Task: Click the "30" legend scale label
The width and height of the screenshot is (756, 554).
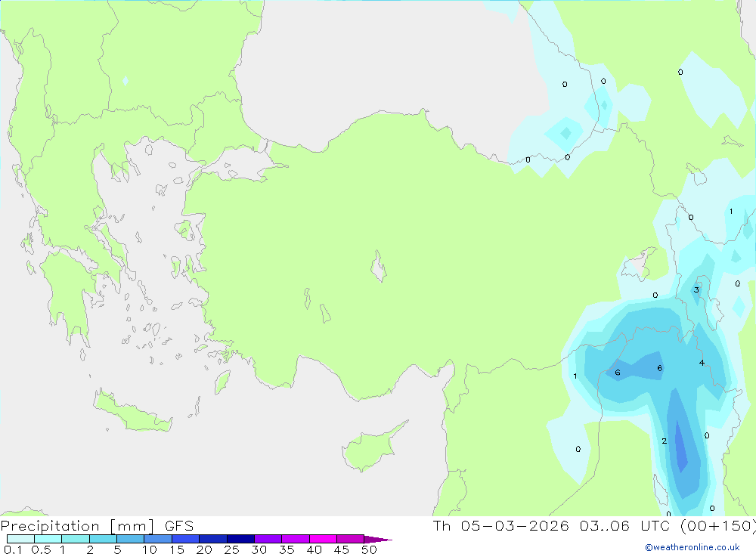Action: [x=259, y=549]
